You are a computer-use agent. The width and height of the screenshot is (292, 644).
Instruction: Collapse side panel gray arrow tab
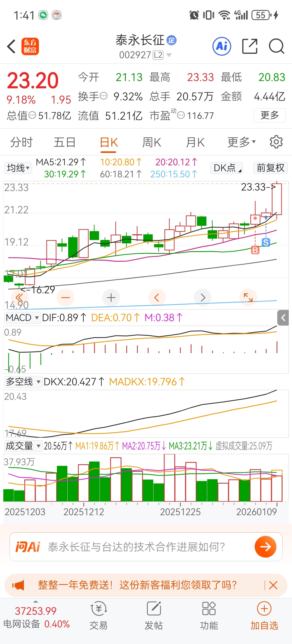283,318
